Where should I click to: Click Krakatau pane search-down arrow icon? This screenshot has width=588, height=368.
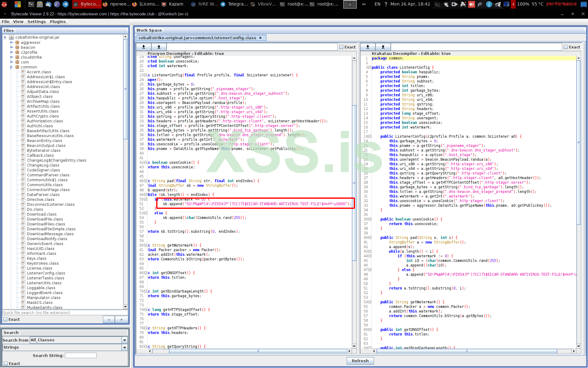pos(368,47)
